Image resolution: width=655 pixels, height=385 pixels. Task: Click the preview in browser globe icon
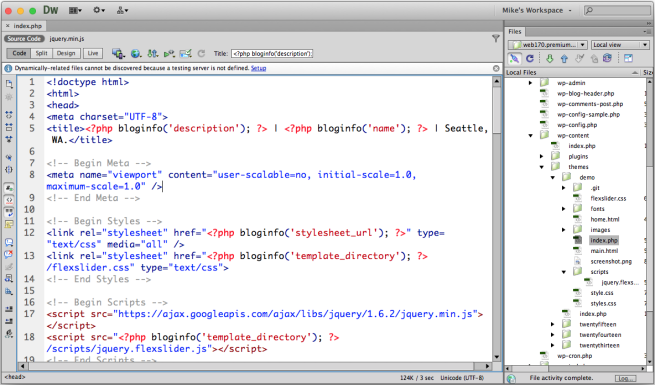[x=135, y=53]
